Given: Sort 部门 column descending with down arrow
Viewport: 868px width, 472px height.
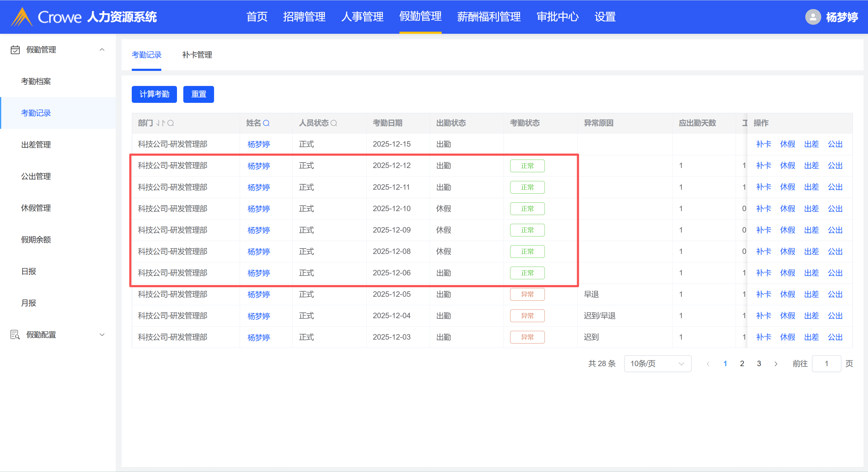Looking at the screenshot, I should pyautogui.click(x=158, y=123).
